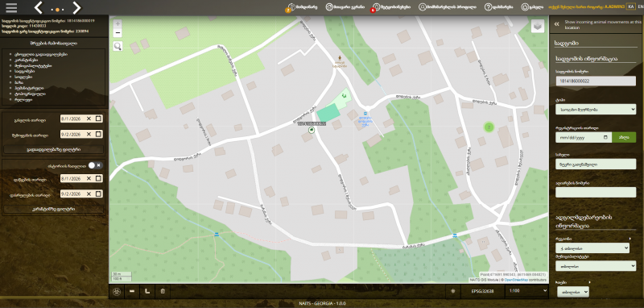This screenshot has width=644, height=308.
Task: Switch language to KA
Action: [630, 7]
